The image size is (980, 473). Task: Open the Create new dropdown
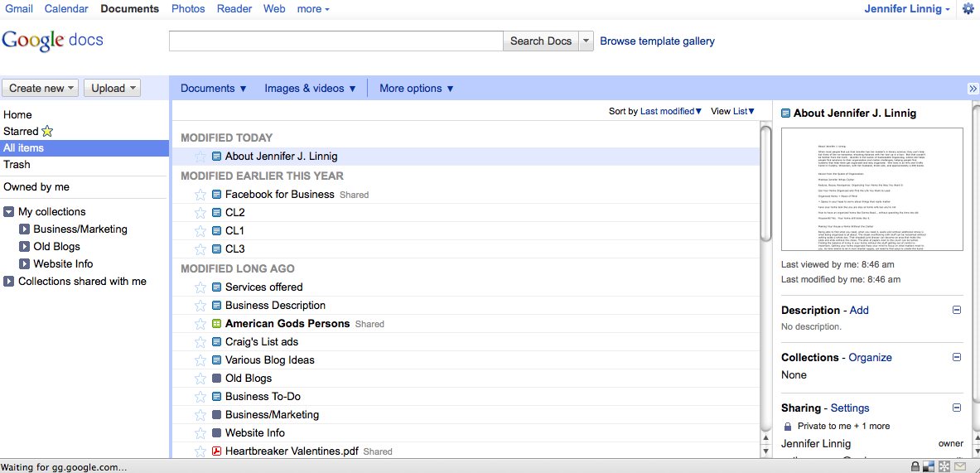(x=41, y=88)
